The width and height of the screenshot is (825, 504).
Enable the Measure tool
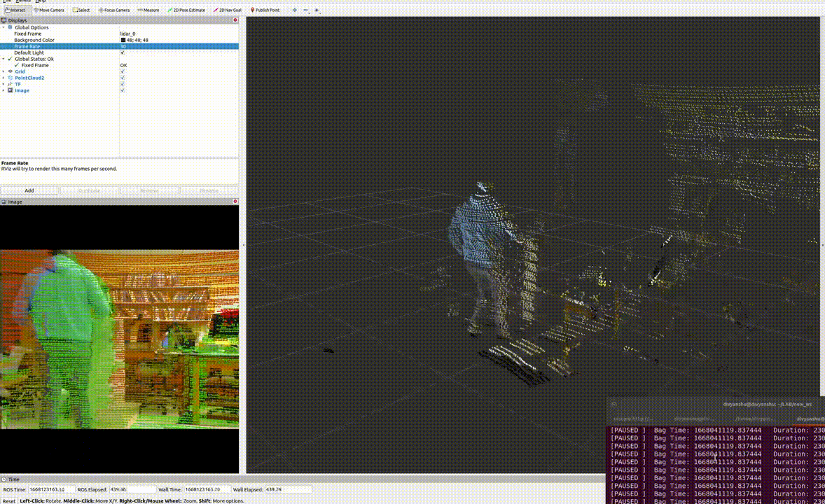148,10
